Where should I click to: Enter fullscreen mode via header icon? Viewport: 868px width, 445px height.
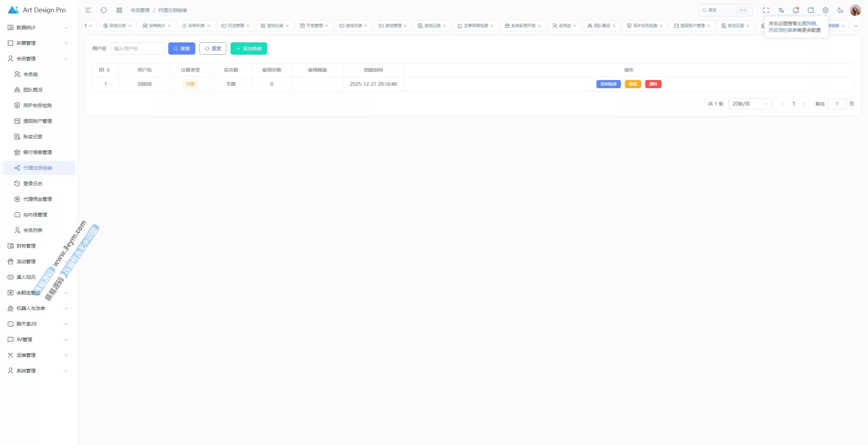[766, 10]
